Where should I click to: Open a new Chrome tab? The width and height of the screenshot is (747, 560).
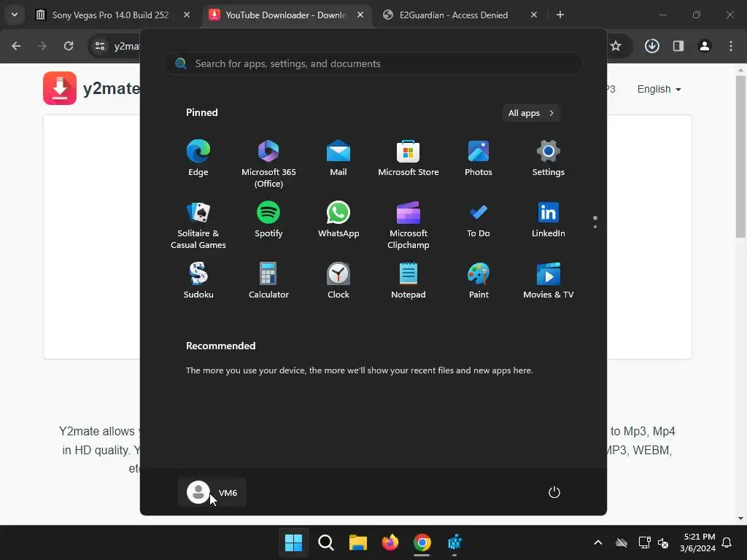[560, 15]
